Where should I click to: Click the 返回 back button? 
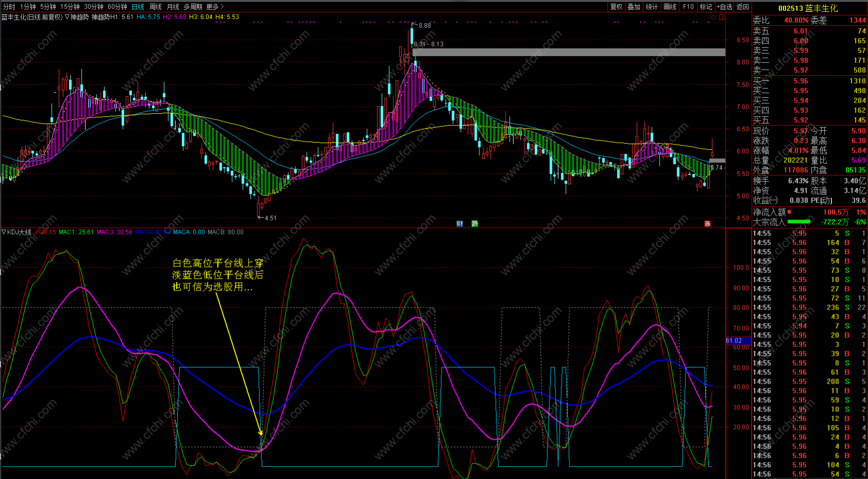click(x=743, y=7)
